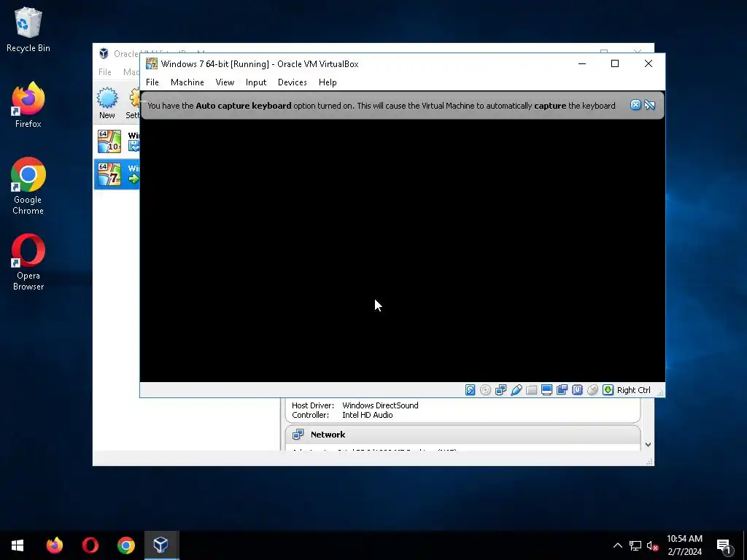Expand the hidden tray icons chevron
The image size is (747, 560).
(617, 545)
